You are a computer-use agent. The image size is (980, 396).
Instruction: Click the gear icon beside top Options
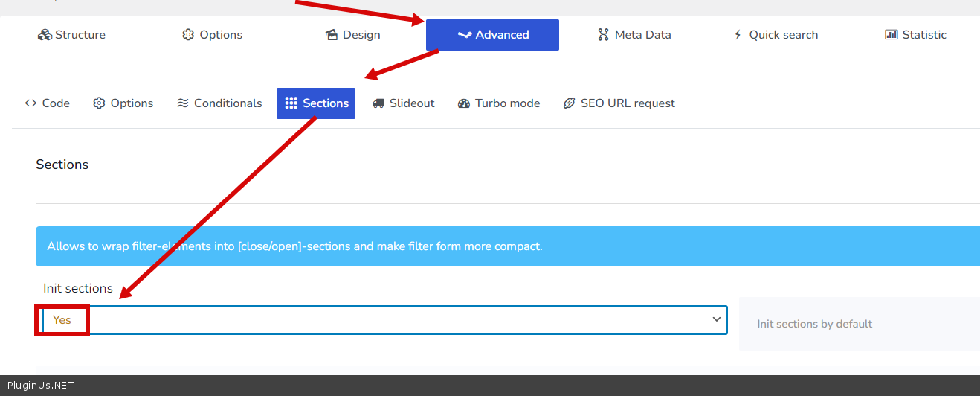[x=188, y=35]
